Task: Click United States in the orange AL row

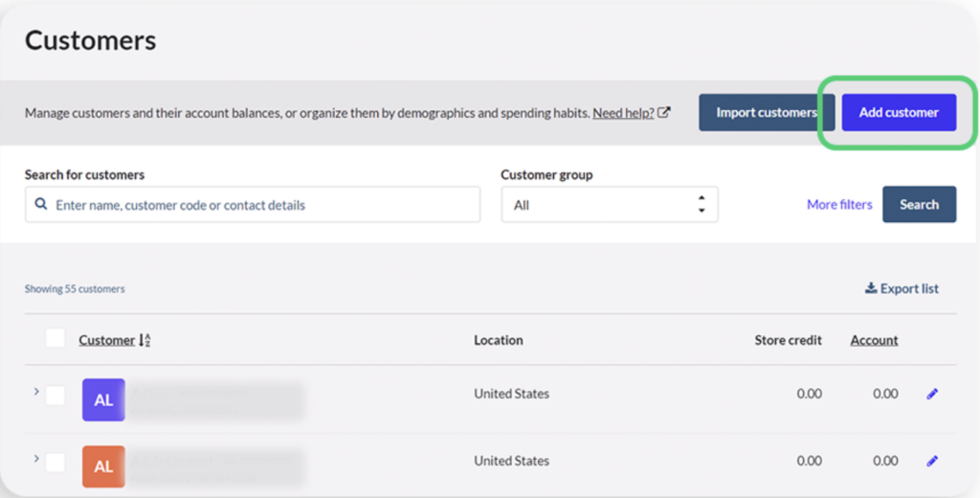Action: [x=511, y=461]
